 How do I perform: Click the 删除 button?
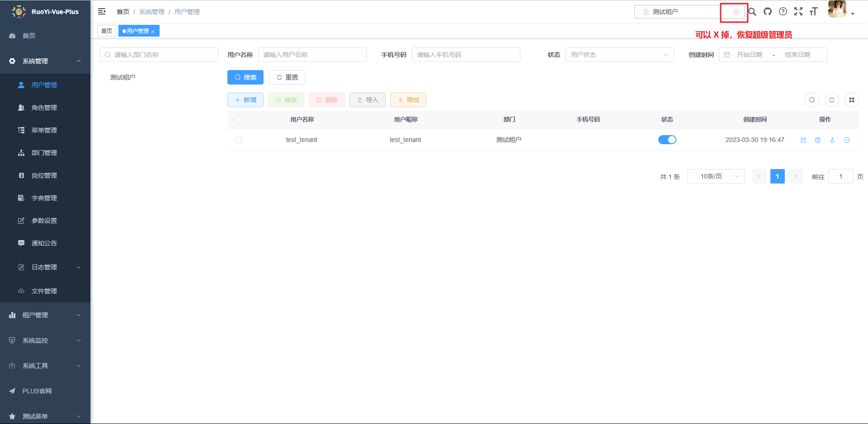pos(327,100)
